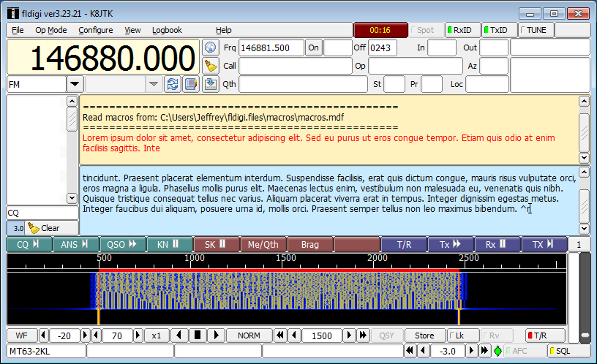Toggle the Lk lock button
This screenshot has width=597, height=364.
click(462, 335)
